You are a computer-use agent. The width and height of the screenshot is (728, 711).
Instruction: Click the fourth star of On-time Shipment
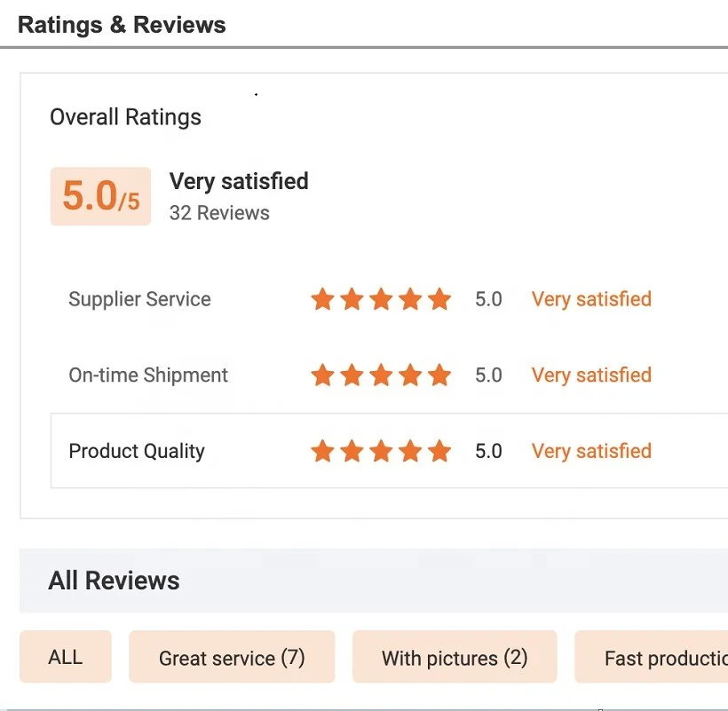pos(410,375)
